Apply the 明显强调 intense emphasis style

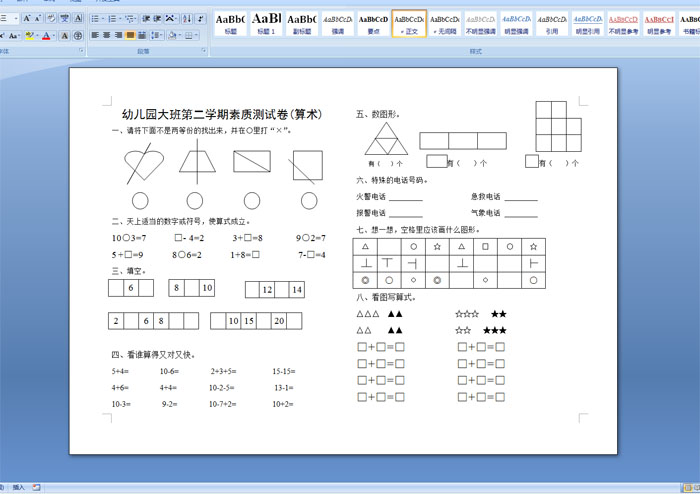(x=516, y=24)
